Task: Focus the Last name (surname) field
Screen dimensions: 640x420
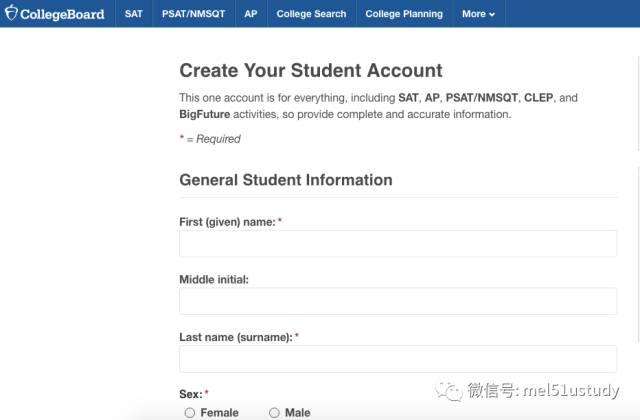Action: [x=398, y=359]
